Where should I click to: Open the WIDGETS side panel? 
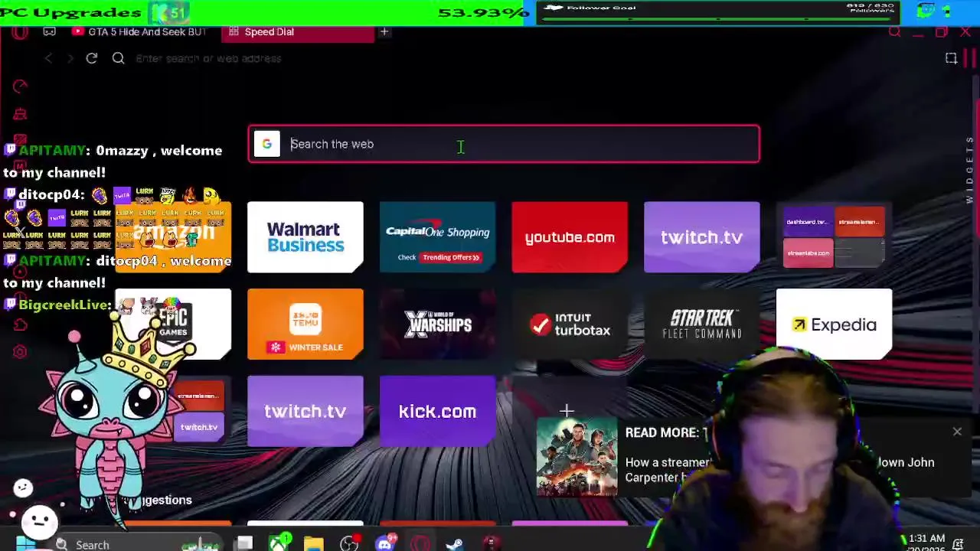point(970,169)
